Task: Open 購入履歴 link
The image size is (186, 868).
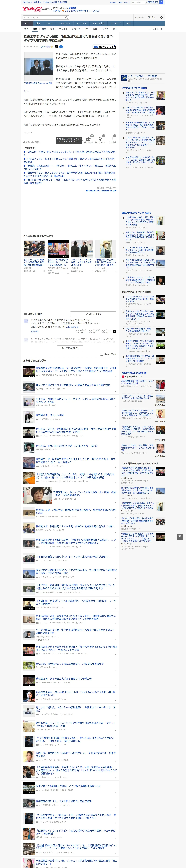Action: pos(152,18)
